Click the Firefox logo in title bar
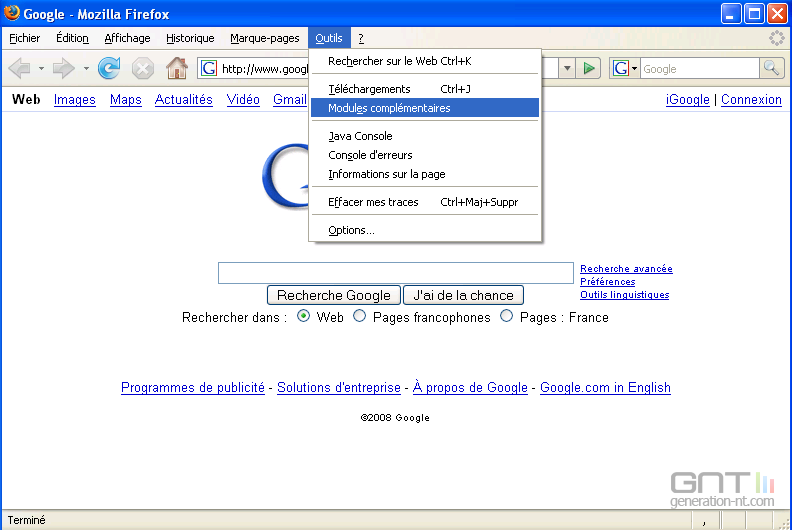 [11, 13]
